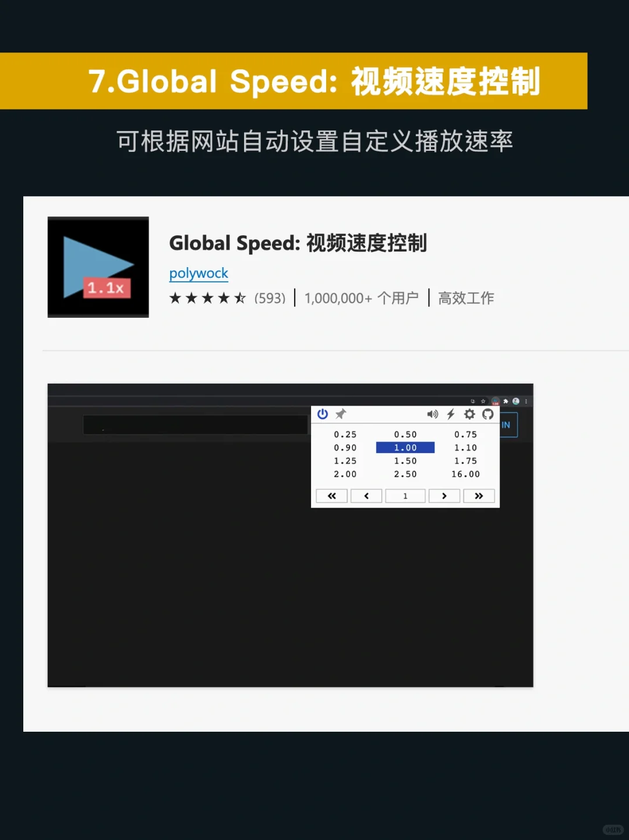
Task: Click the browser profile avatar
Action: coord(516,402)
